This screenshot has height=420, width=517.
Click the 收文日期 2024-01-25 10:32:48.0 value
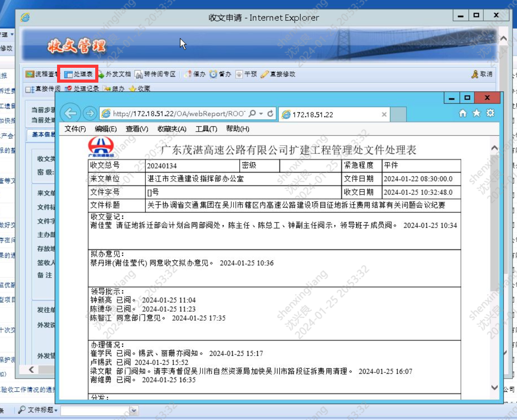point(418,192)
